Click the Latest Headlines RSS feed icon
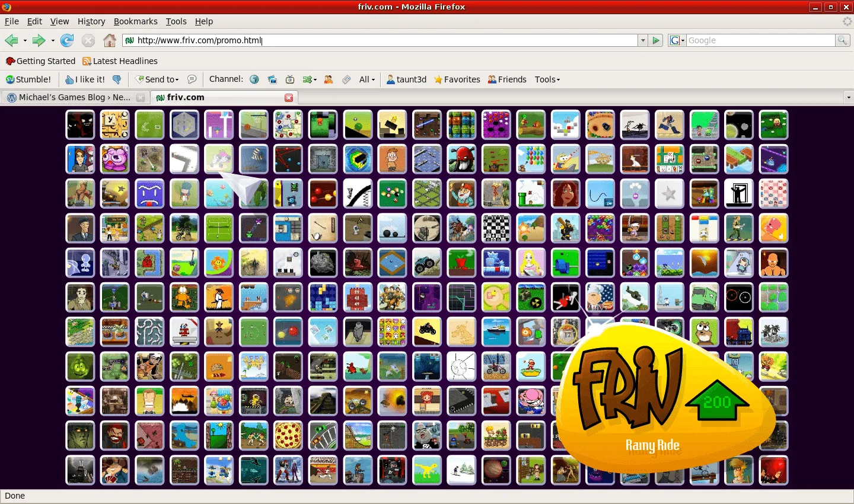The height and width of the screenshot is (504, 854). [x=87, y=61]
